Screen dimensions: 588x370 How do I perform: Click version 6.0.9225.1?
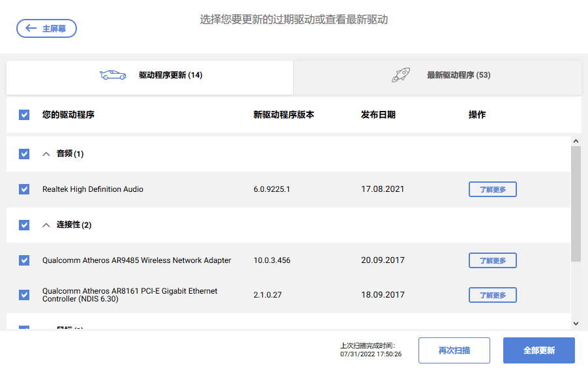(x=272, y=189)
